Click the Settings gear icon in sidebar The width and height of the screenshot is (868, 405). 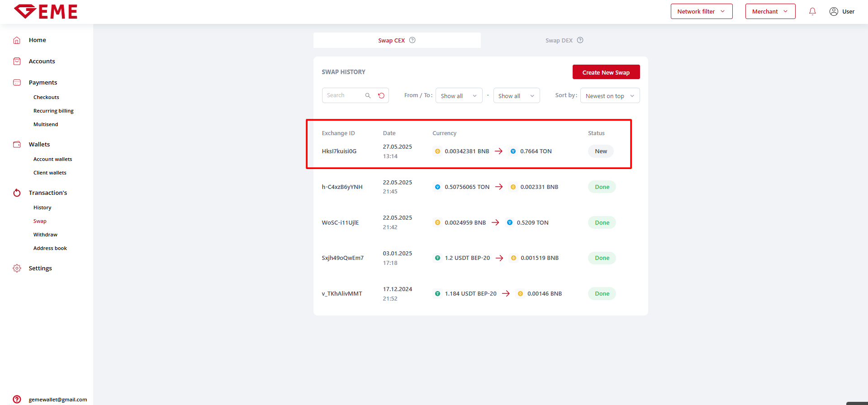click(17, 268)
